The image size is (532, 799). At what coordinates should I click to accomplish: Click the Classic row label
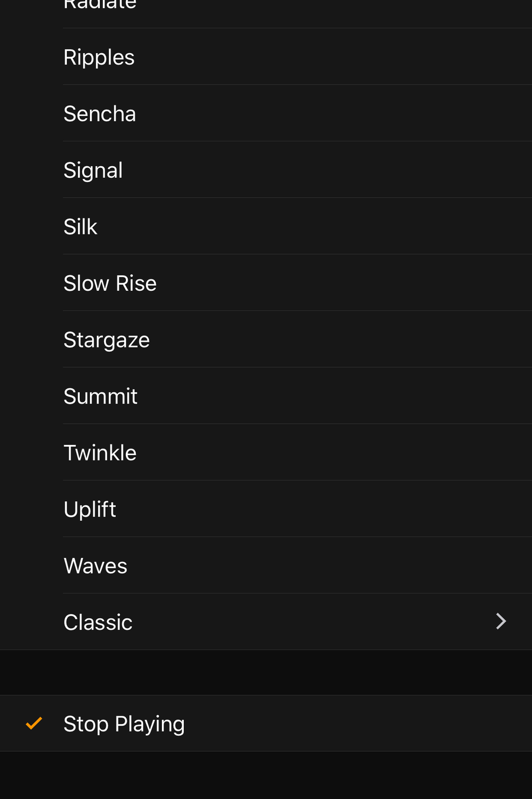(98, 622)
